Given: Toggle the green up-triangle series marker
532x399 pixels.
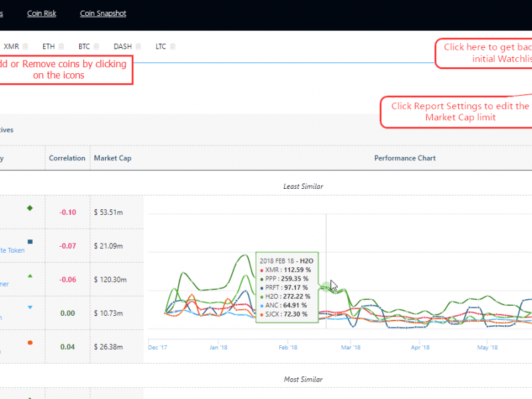Looking at the screenshot, I should click(x=30, y=275).
